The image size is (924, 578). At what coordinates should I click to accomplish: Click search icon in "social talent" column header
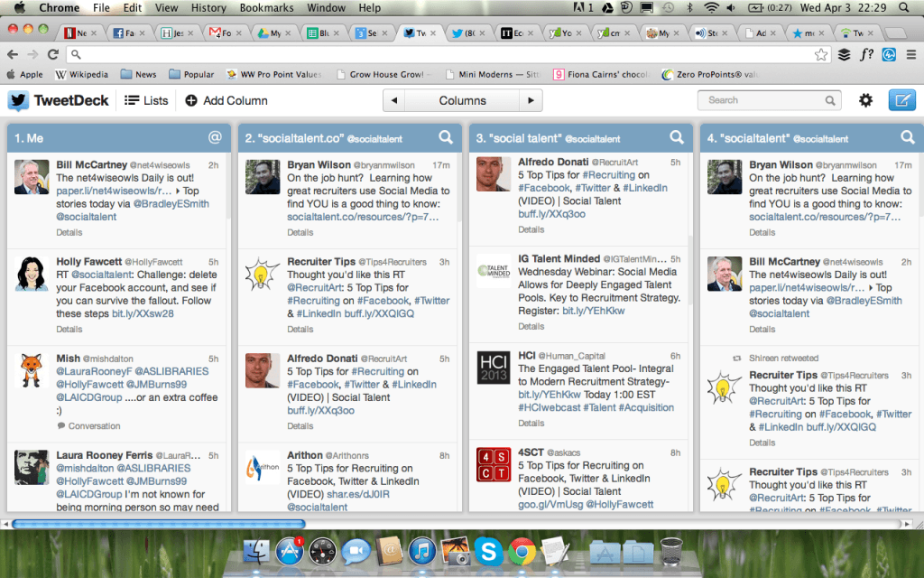point(677,137)
